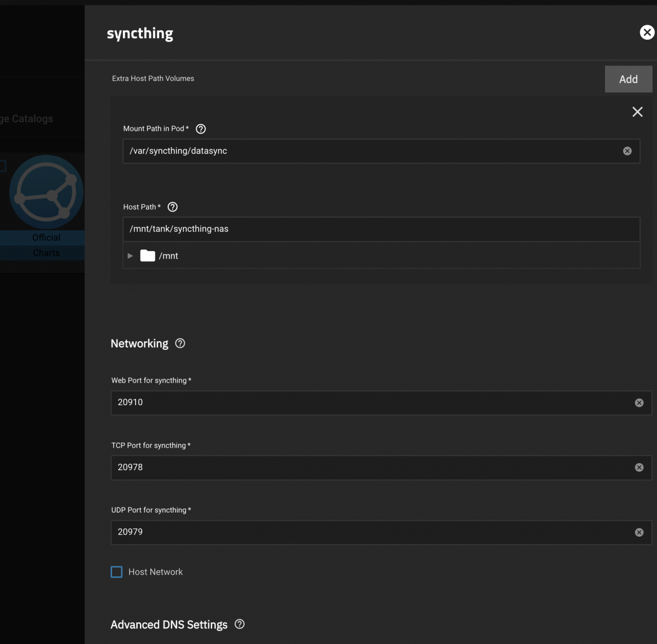Screen dimensions: 657x644
Task: Select the /mnt folder icon
Action: [147, 256]
